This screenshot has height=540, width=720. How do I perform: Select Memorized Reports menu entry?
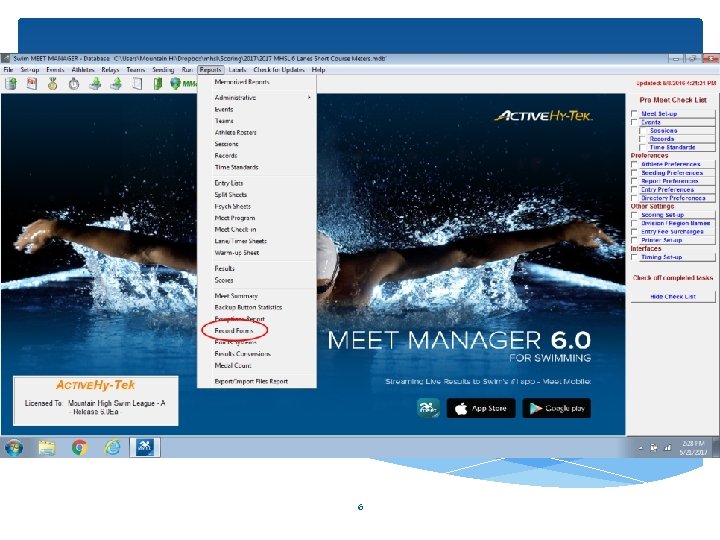242,82
